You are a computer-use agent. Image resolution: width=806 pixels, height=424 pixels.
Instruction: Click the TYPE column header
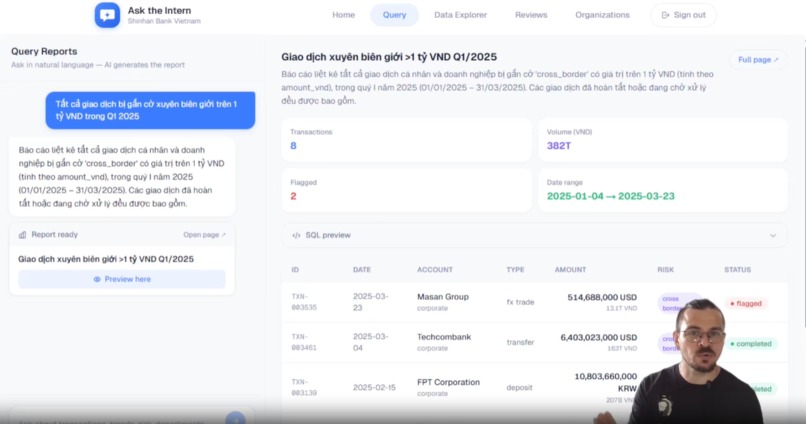point(515,270)
